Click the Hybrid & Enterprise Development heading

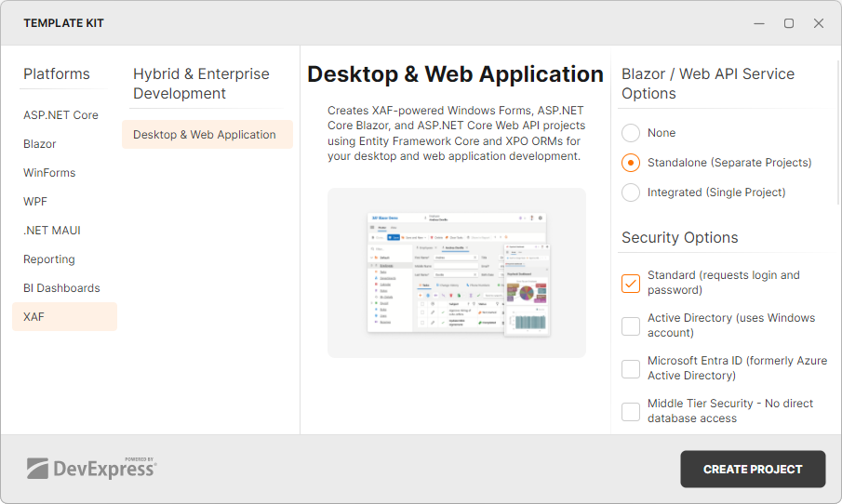[201, 84]
